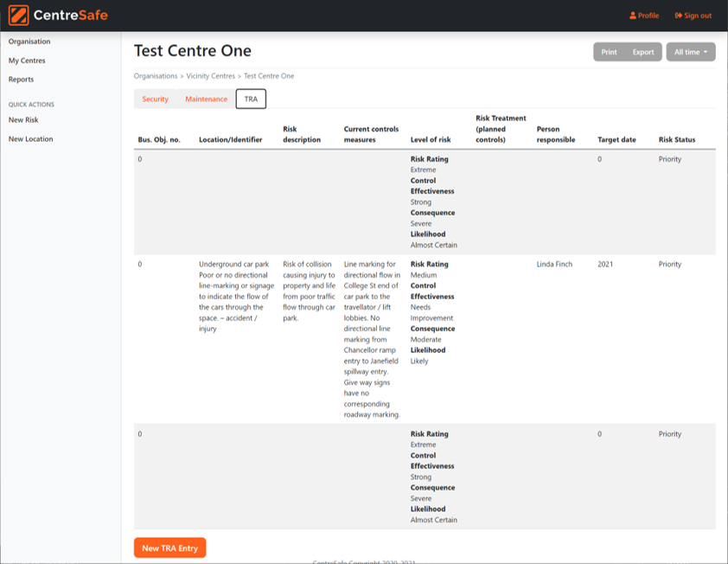Image resolution: width=728 pixels, height=564 pixels.
Task: Click the 'Risk of collision' description cell
Action: (x=310, y=291)
